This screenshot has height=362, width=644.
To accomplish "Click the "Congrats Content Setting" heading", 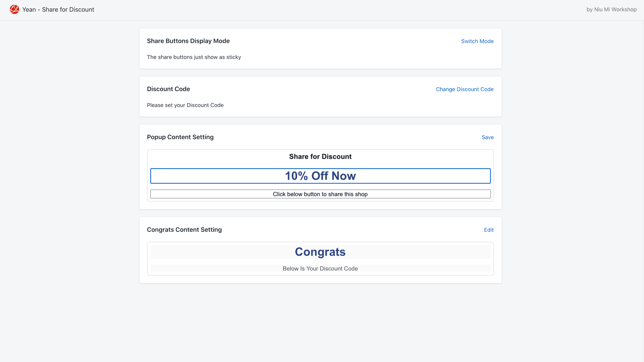I will tap(184, 230).
